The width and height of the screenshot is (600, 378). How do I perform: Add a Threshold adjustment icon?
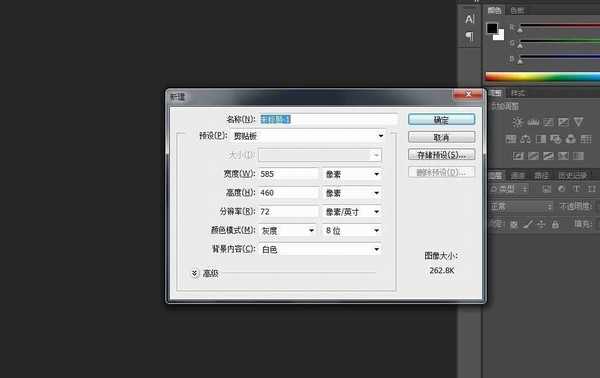(x=548, y=156)
